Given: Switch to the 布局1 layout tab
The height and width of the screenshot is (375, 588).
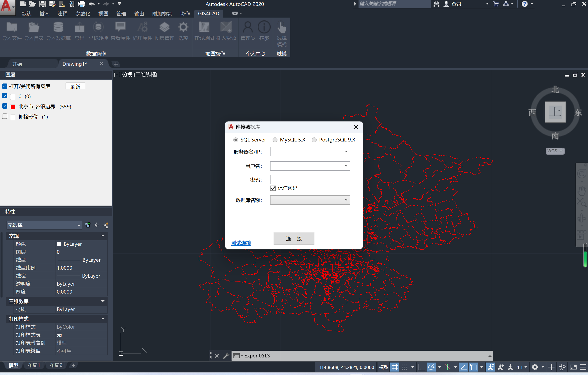Looking at the screenshot, I should (x=34, y=365).
